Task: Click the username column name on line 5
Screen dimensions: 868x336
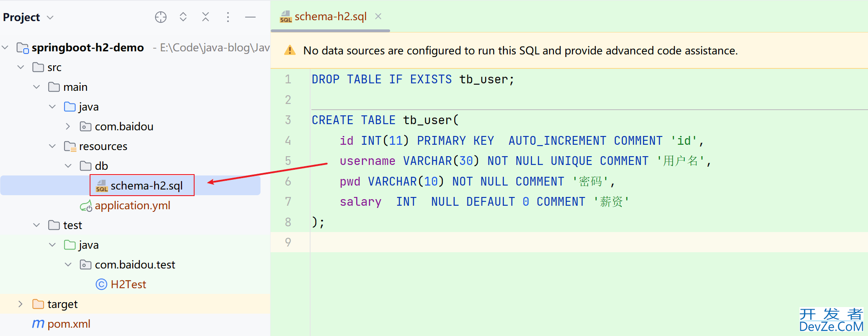Action: (368, 161)
